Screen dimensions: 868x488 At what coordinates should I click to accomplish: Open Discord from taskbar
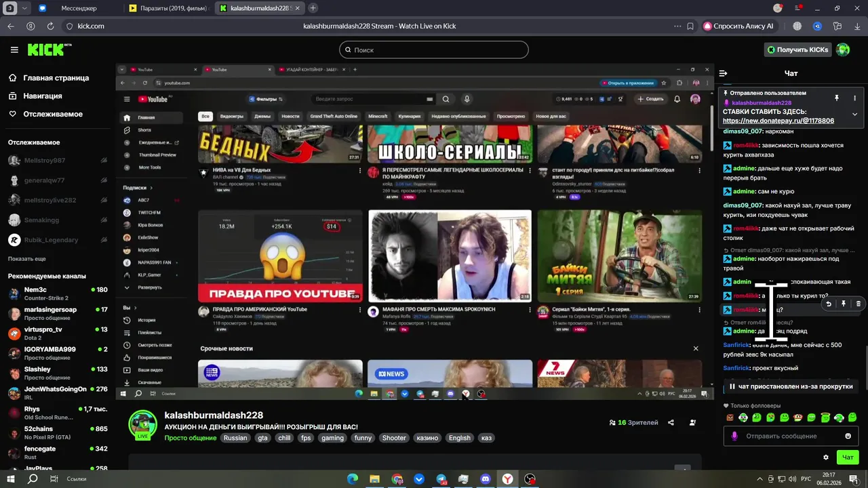click(485, 479)
